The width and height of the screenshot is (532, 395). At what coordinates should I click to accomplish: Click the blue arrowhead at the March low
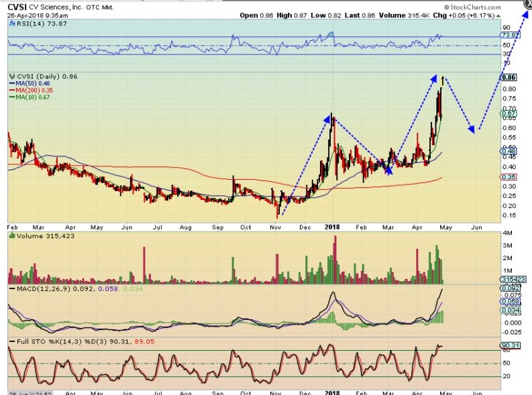click(388, 170)
